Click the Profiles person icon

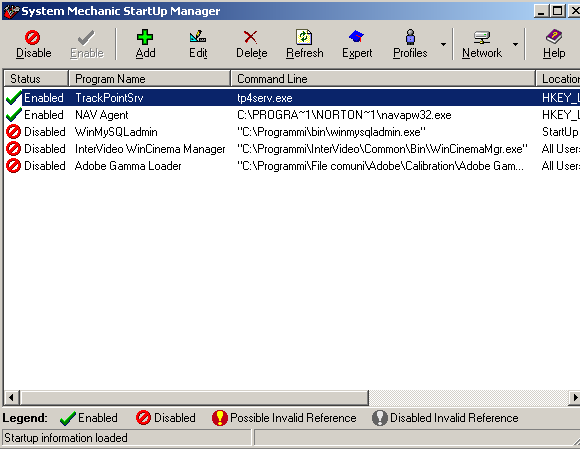coord(410,37)
